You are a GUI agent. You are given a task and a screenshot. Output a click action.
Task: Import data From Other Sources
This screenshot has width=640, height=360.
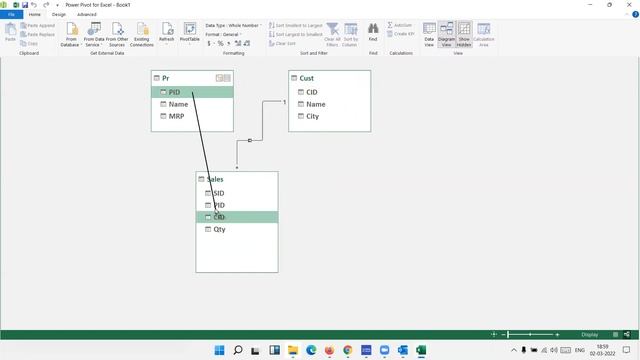tap(117, 34)
